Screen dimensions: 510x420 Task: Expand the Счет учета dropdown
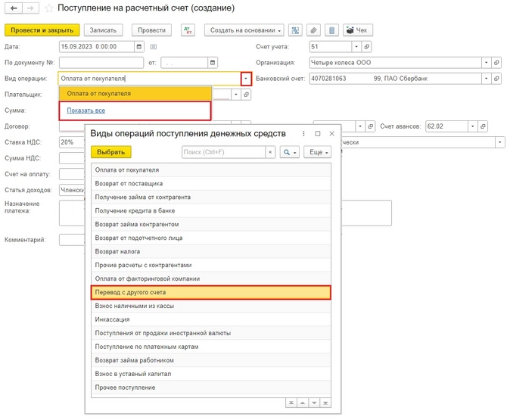point(356,47)
